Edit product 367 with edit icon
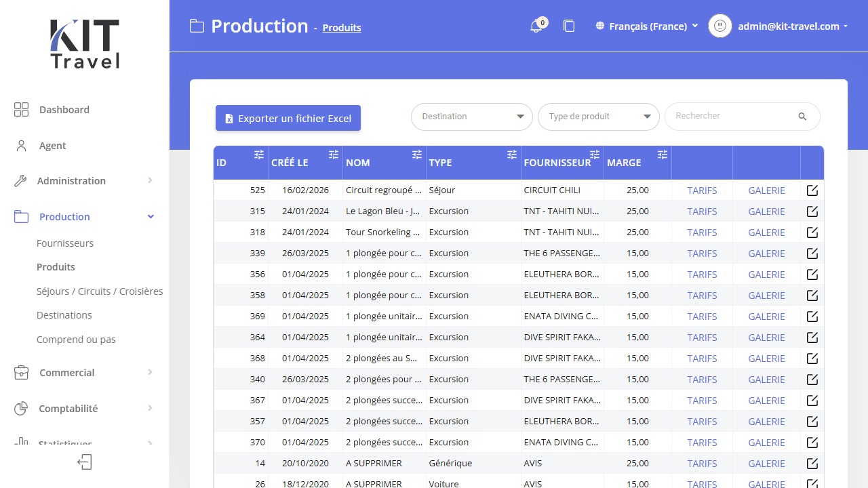 [x=812, y=401]
